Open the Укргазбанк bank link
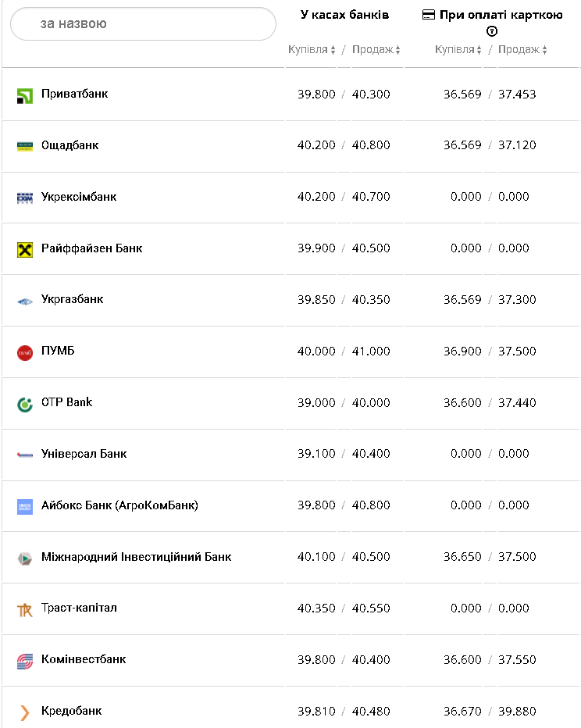Image resolution: width=581 pixels, height=728 pixels. 72,299
